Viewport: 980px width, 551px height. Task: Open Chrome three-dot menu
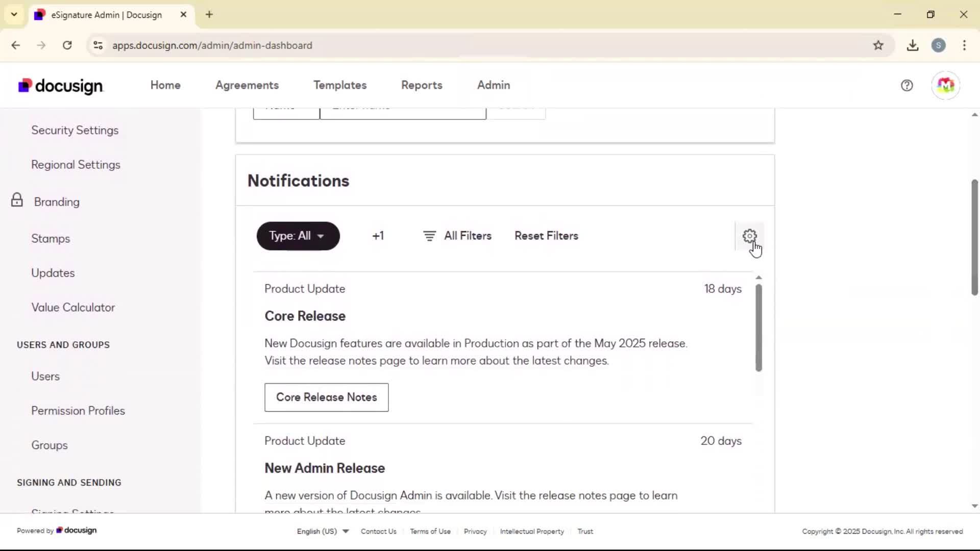click(964, 45)
